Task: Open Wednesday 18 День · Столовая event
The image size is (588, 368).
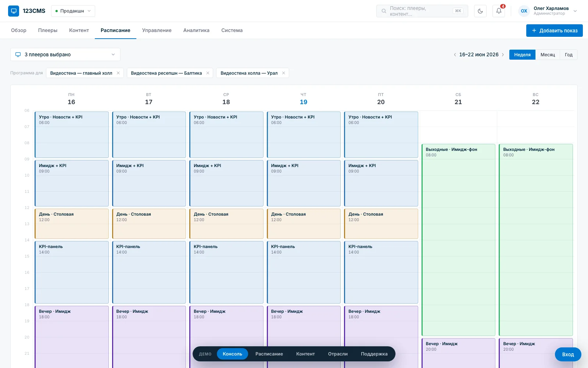Action: pyautogui.click(x=226, y=224)
